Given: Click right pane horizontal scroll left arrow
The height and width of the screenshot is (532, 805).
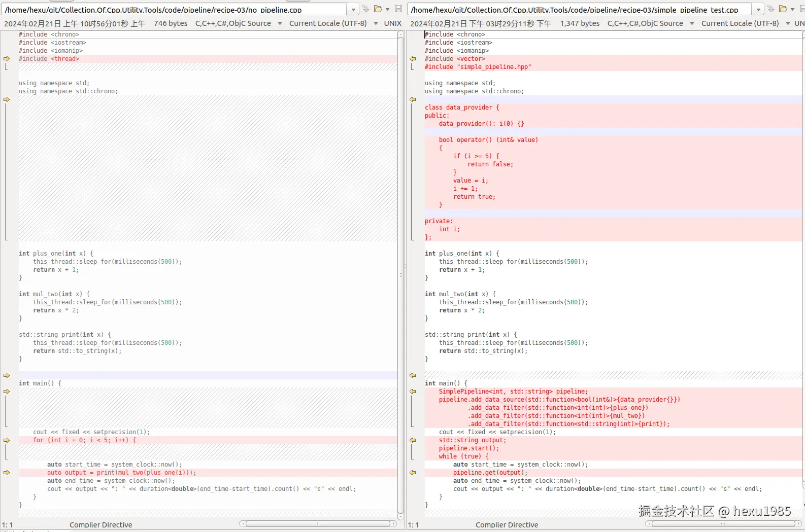Looking at the screenshot, I should (648, 523).
